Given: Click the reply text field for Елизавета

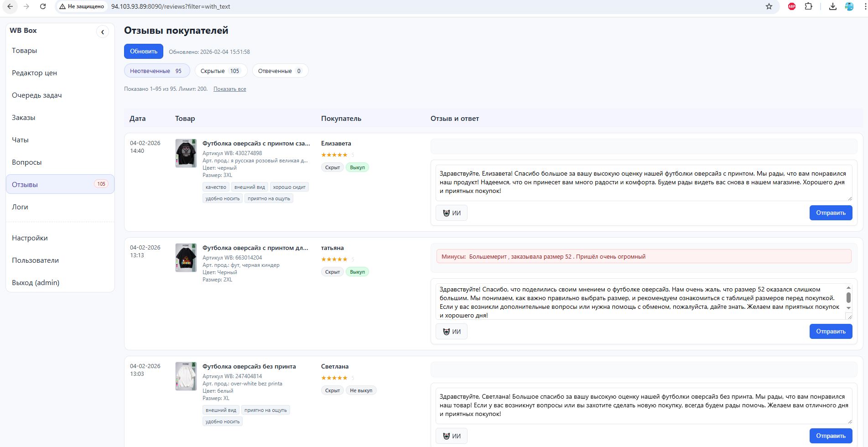Looking at the screenshot, I should click(643, 182).
